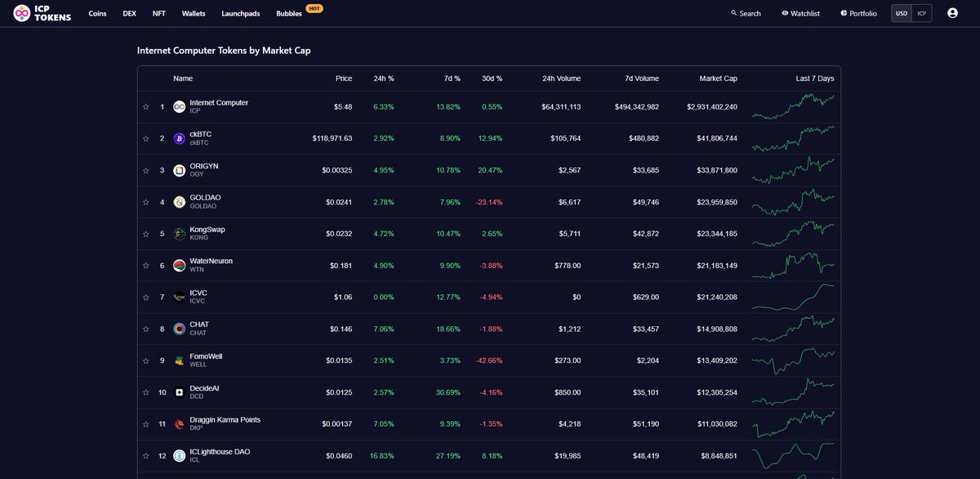Sort table by 24h Volume column
The width and height of the screenshot is (980, 479).
click(x=562, y=78)
